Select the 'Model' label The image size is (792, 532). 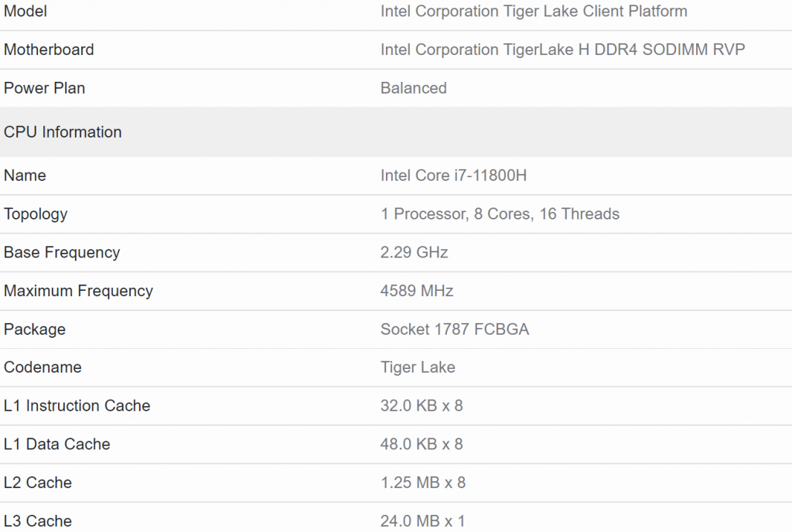coord(26,11)
